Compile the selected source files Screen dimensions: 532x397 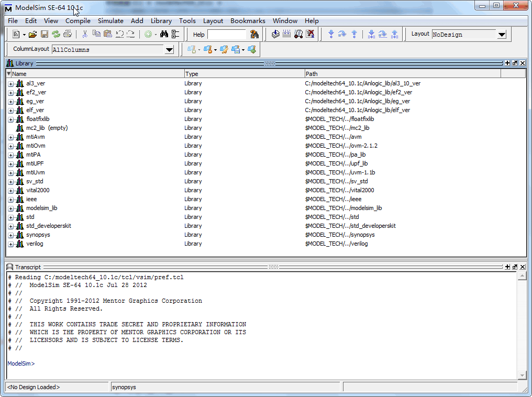point(275,34)
